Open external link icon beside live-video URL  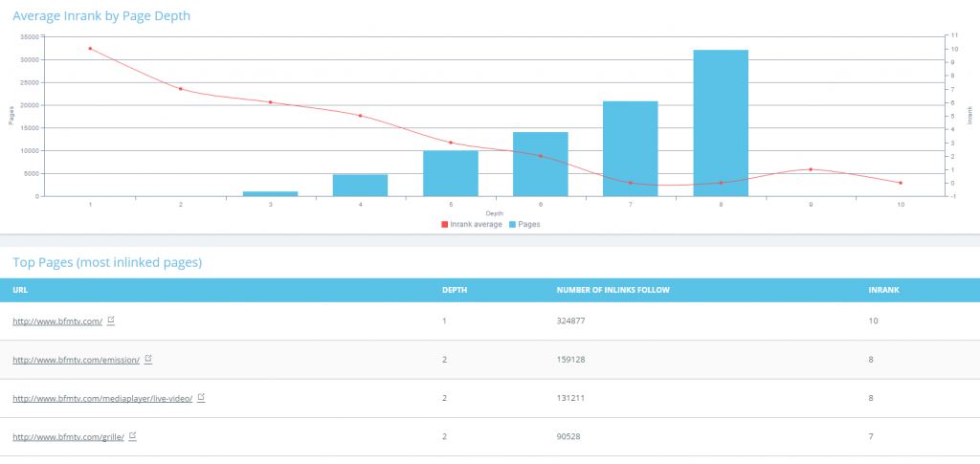(201, 397)
